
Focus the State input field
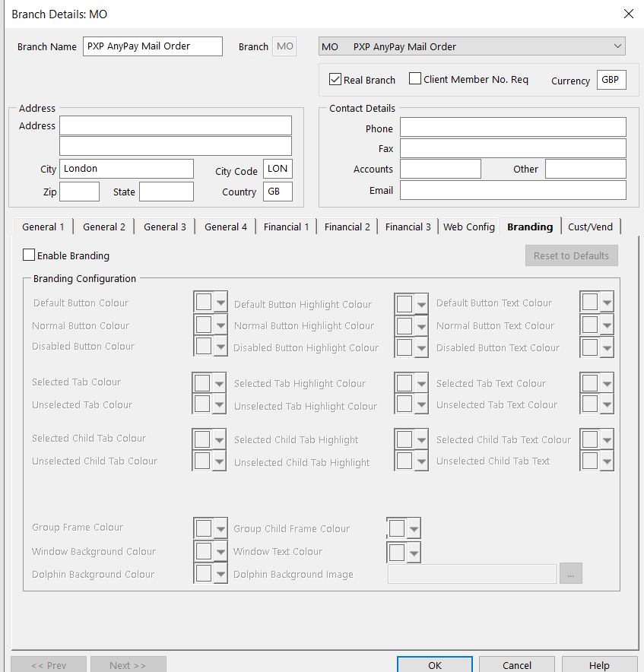click(x=167, y=192)
